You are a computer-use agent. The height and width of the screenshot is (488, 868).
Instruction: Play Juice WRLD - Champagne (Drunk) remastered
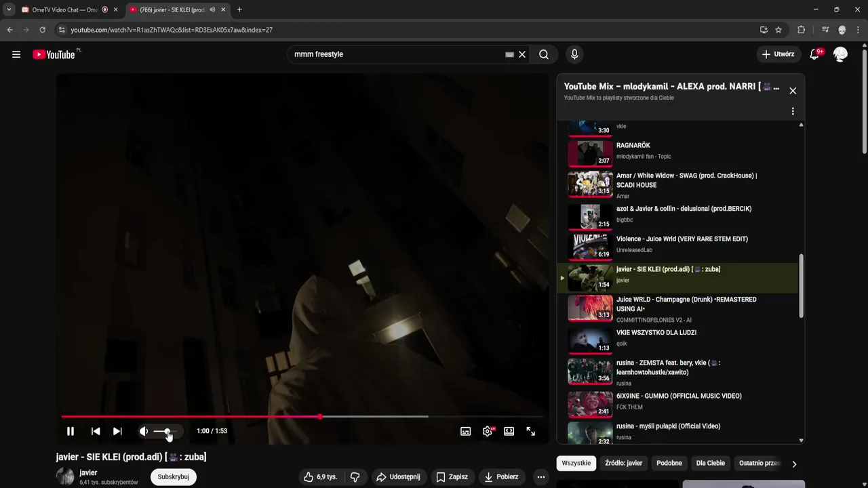(x=678, y=309)
